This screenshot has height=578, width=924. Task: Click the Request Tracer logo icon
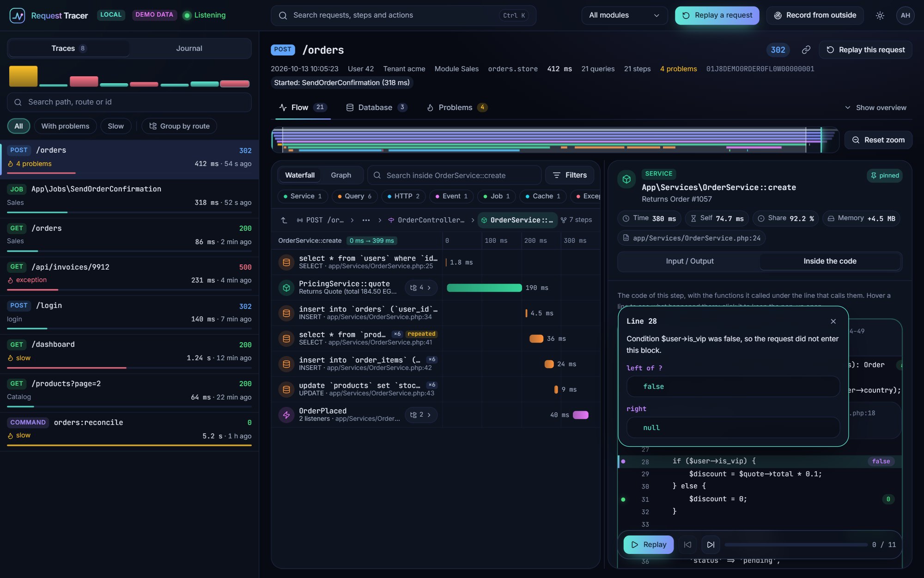pyautogui.click(x=18, y=15)
